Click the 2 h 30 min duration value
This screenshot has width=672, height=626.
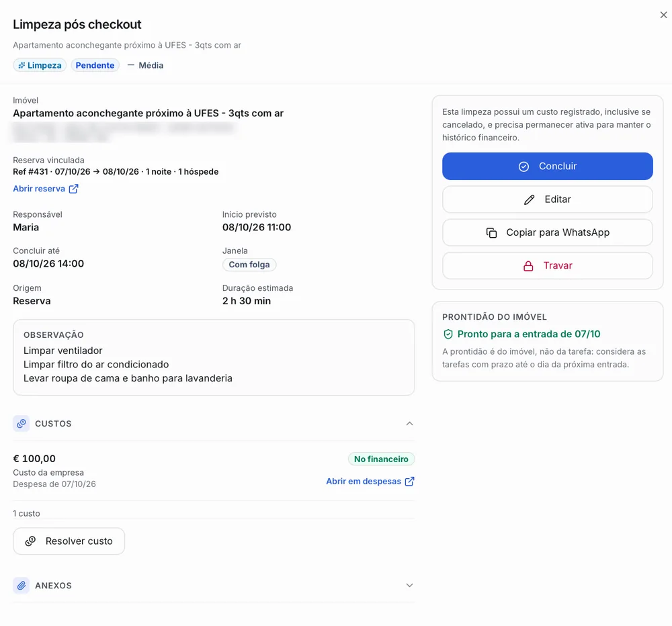[x=247, y=301]
